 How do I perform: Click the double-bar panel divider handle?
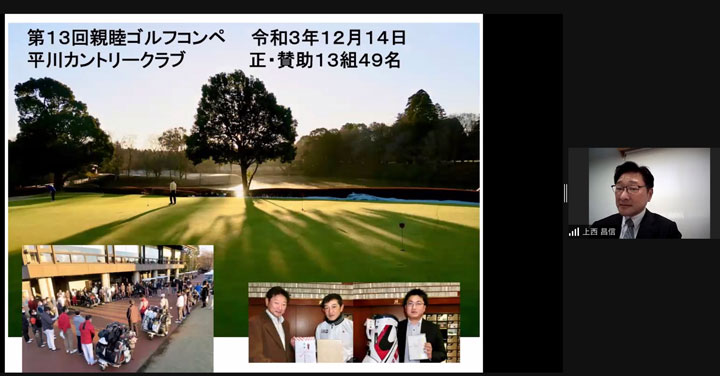coord(565,193)
